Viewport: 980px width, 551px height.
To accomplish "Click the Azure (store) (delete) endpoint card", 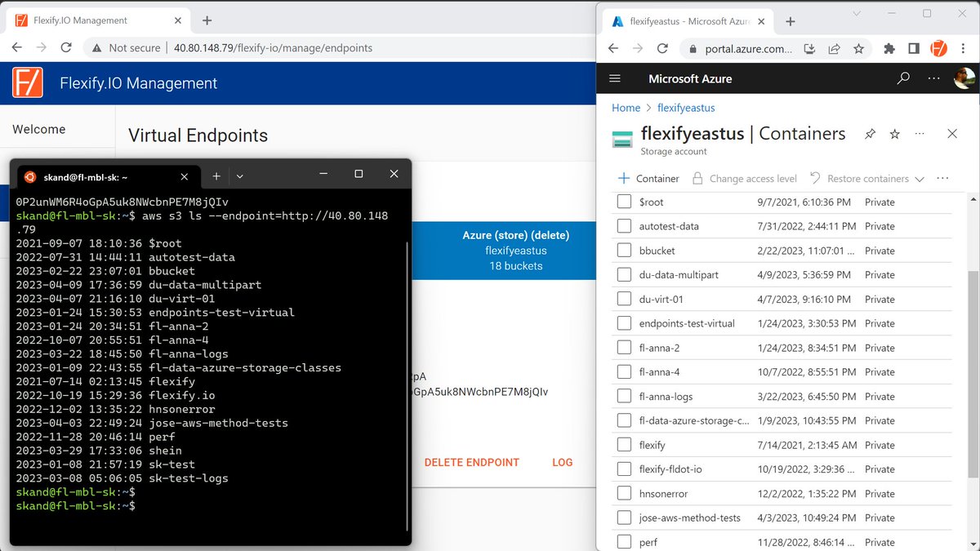I will pyautogui.click(x=504, y=250).
